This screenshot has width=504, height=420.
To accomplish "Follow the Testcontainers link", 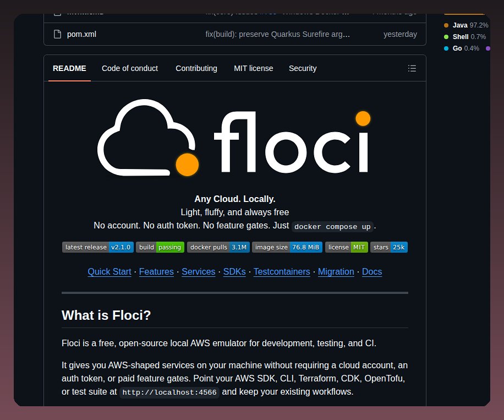I will [x=282, y=272].
